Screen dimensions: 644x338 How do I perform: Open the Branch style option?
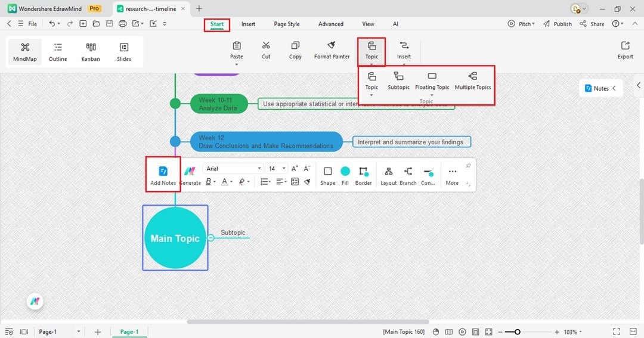click(408, 176)
